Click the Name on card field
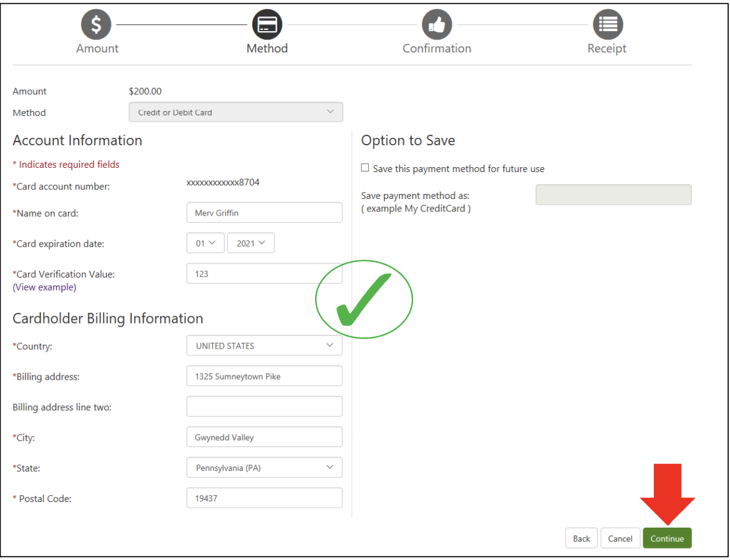Screen dimensions: 730x560 pos(264,213)
